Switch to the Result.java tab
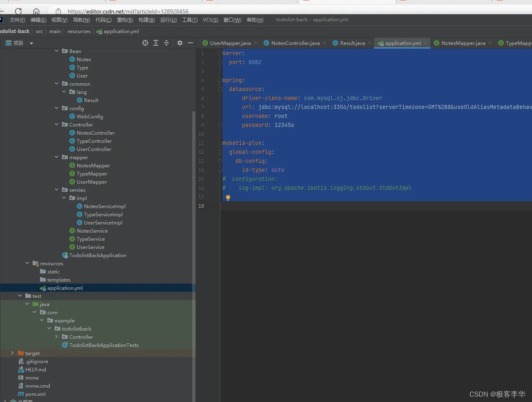This screenshot has width=532, height=402. (352, 43)
